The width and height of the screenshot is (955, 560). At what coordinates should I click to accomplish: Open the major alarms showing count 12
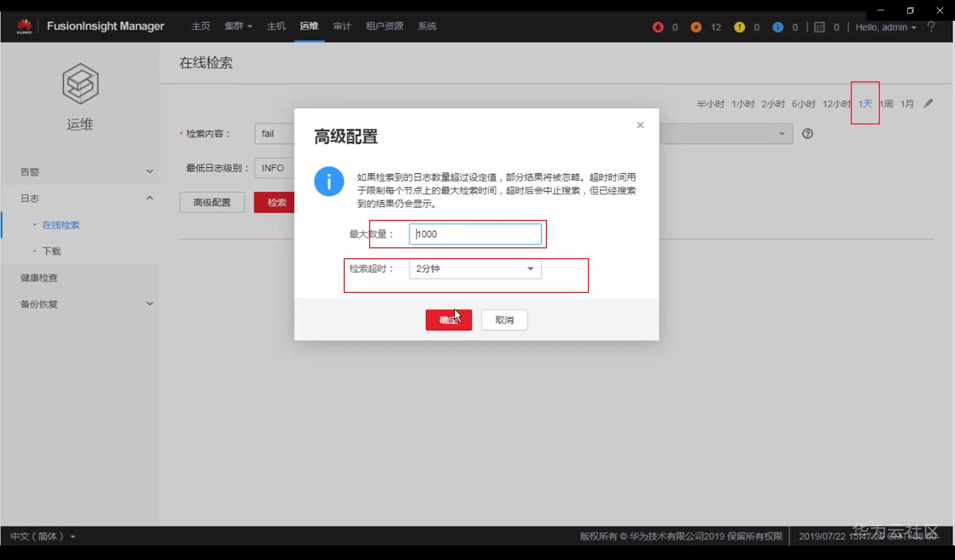696,27
